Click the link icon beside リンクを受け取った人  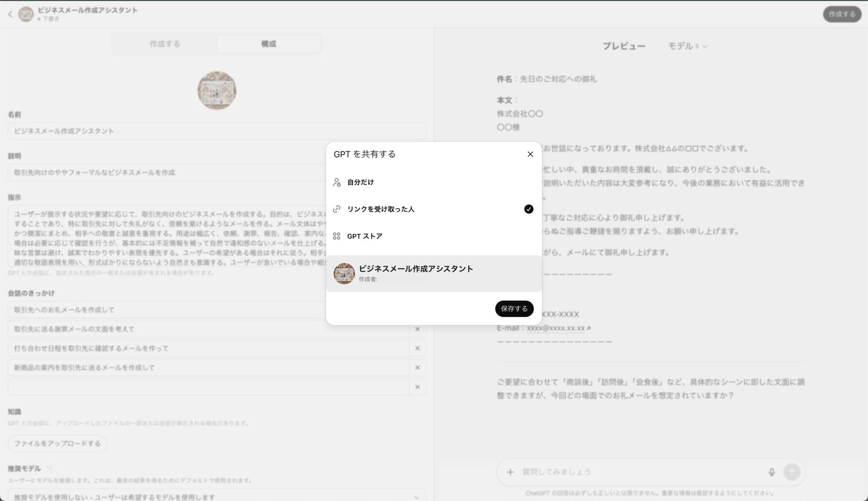[x=336, y=209]
